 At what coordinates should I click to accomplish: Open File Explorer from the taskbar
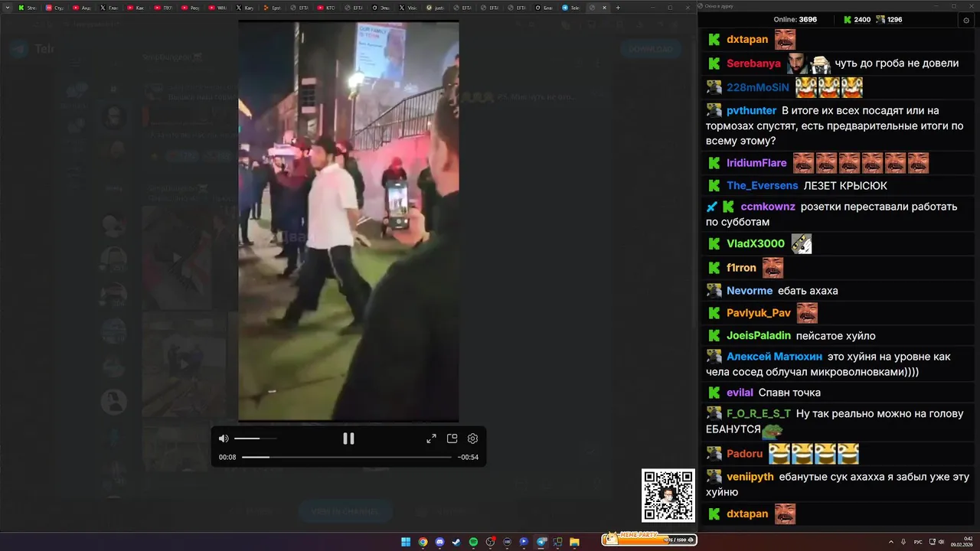click(574, 542)
